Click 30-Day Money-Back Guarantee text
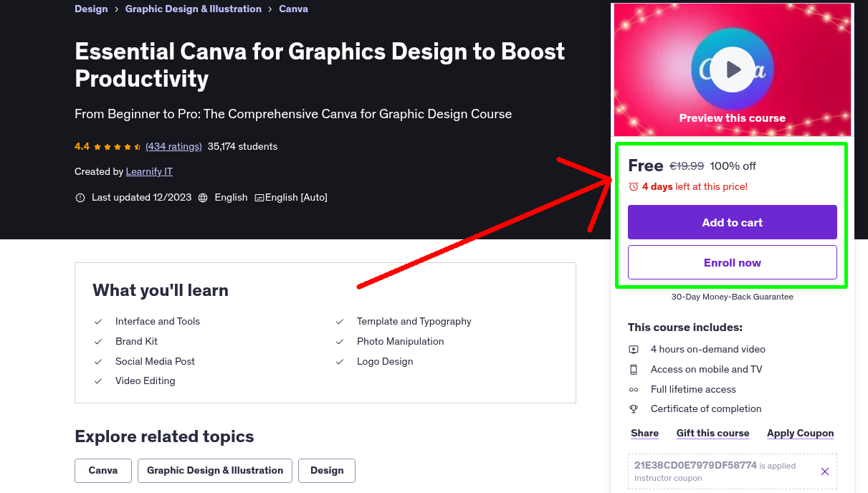Image resolution: width=868 pixels, height=493 pixels. point(733,297)
